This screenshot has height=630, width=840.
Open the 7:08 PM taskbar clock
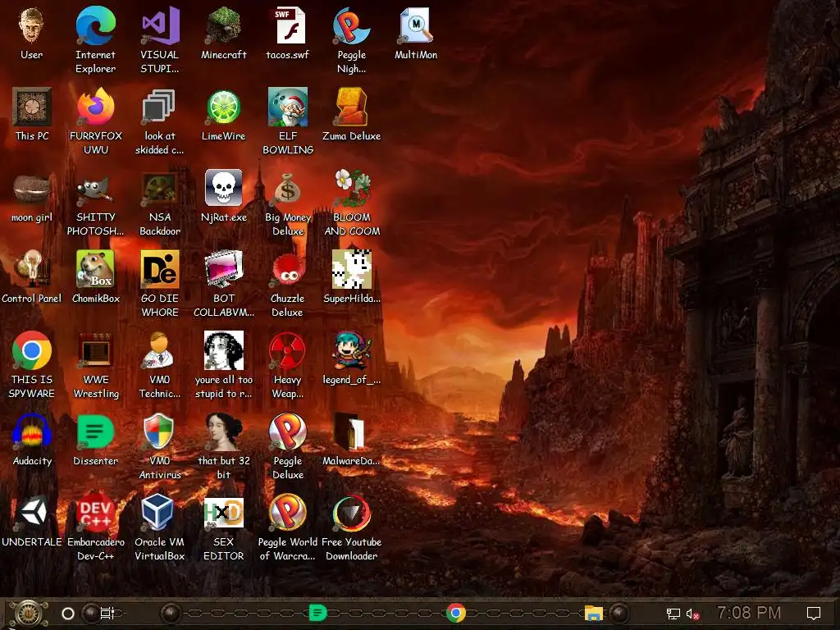(749, 612)
